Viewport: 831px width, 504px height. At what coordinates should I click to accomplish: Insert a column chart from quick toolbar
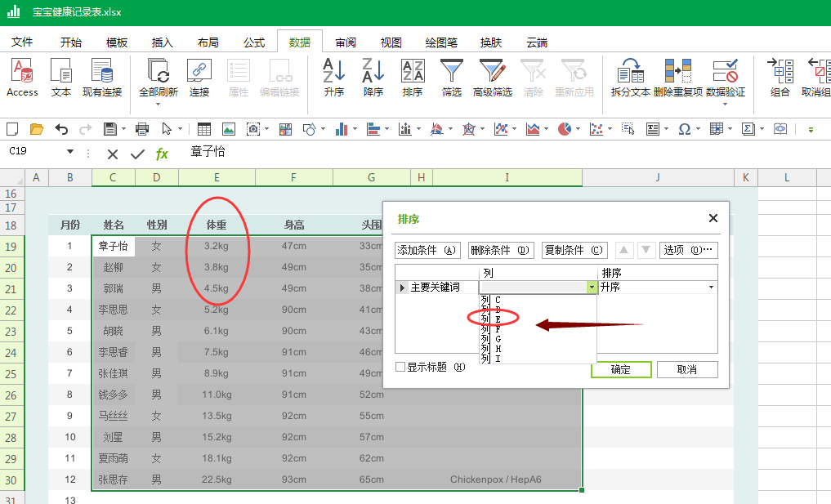(x=342, y=129)
